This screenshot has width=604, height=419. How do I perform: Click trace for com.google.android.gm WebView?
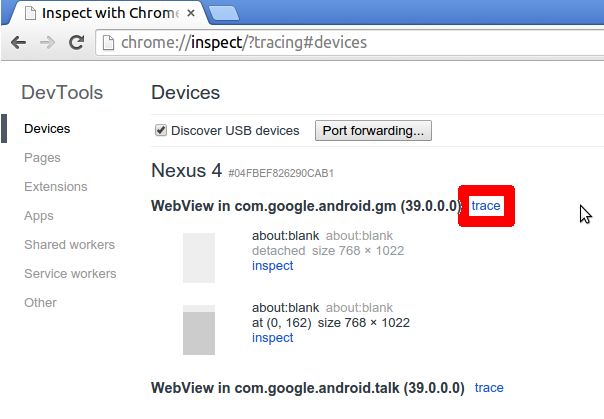486,206
